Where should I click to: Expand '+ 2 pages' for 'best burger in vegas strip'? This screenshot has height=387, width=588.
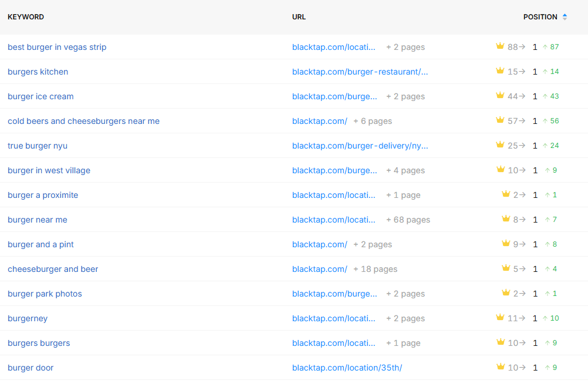[x=405, y=47]
